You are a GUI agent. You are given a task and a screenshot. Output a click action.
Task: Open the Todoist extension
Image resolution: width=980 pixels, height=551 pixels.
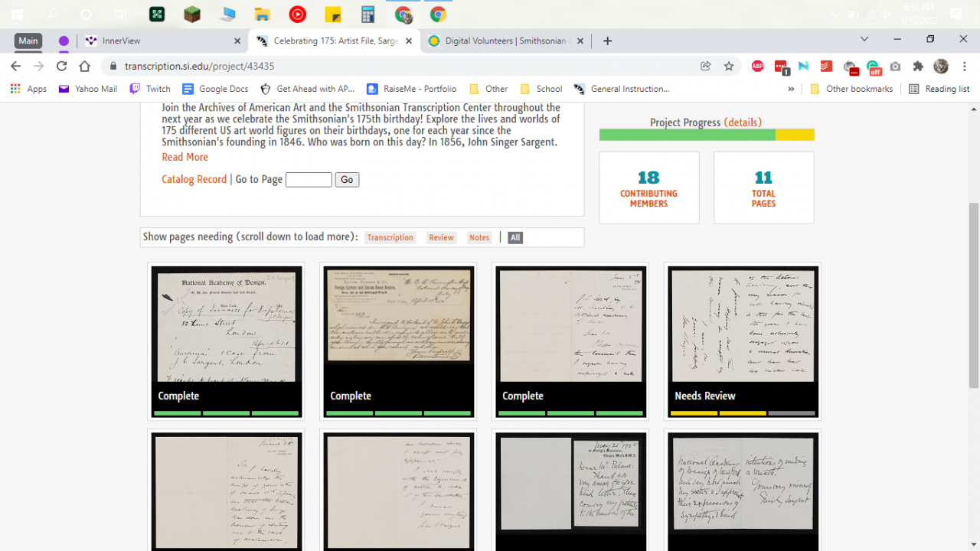[826, 66]
